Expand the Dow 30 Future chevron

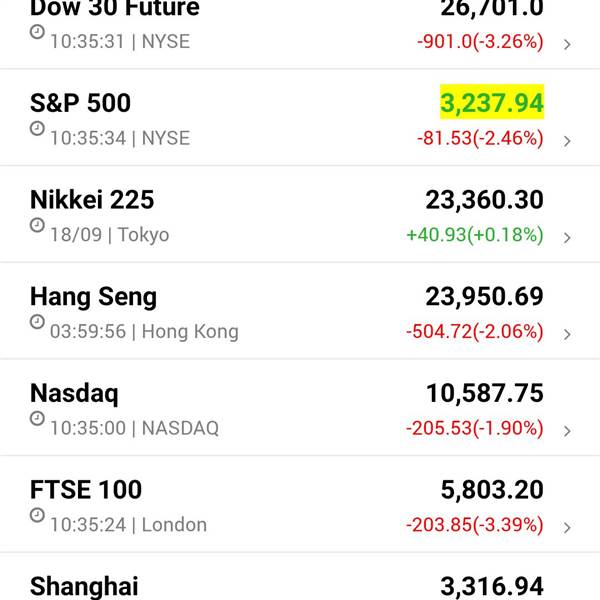point(567,44)
